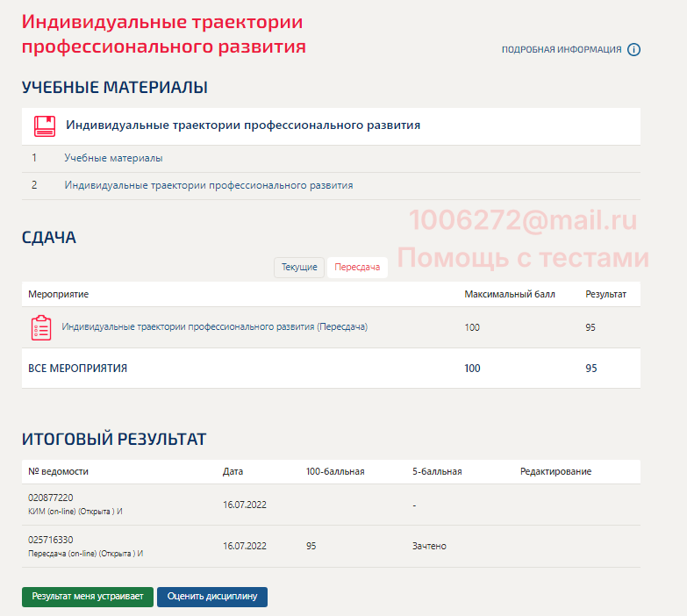This screenshot has height=616, width=687.
Task: Click the 100-балльная column header
Action: pos(335,471)
